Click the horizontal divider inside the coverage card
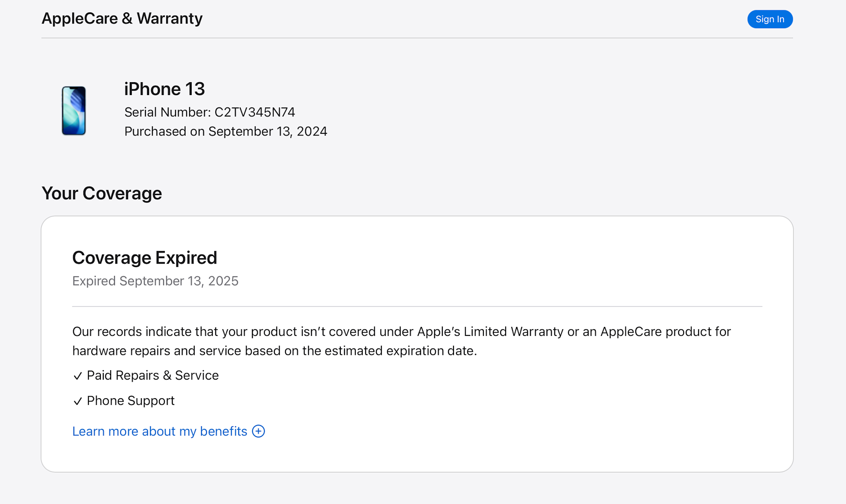 click(417, 307)
